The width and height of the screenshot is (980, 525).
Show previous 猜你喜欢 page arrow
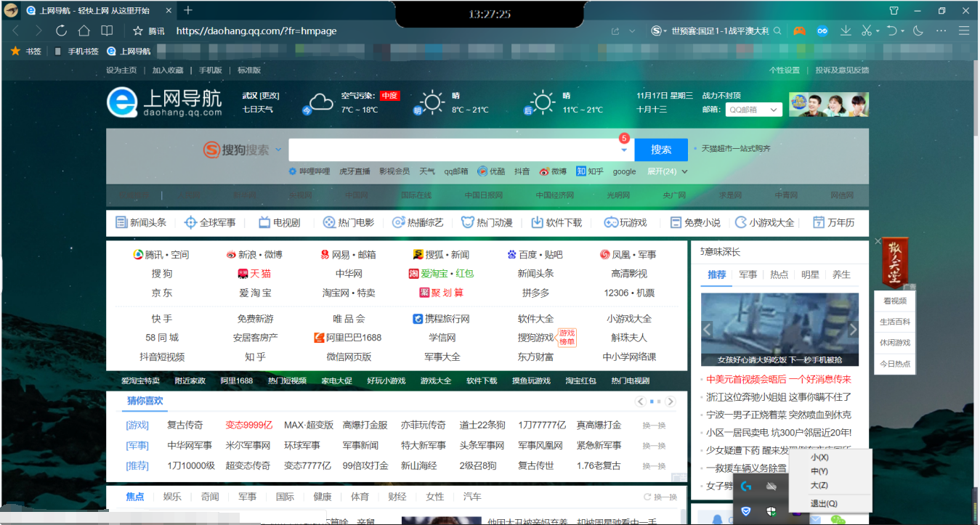641,402
